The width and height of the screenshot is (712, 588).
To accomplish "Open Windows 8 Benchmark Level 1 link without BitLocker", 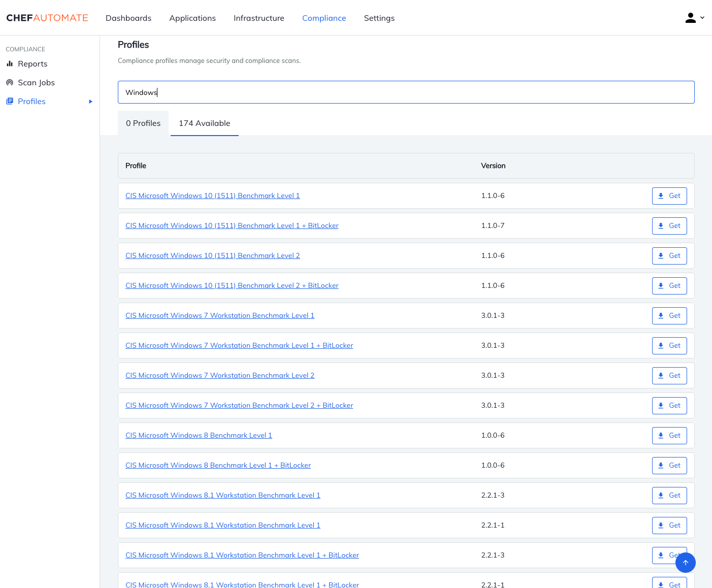I will 199,436.
